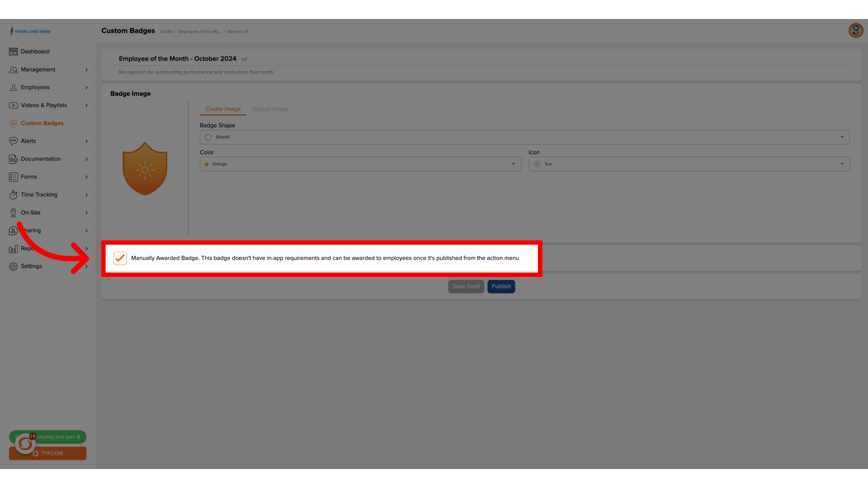
Task: Click the Dashboard icon in sidebar
Action: 13,52
